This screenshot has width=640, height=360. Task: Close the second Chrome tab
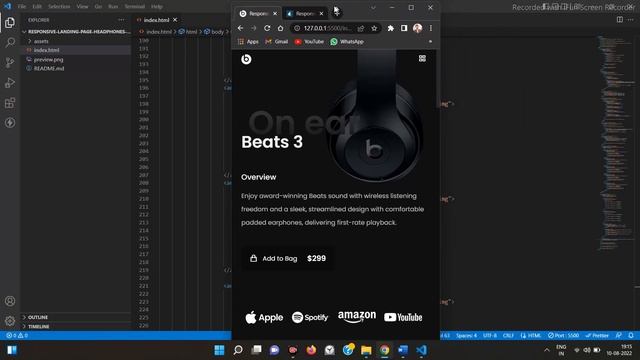(321, 13)
